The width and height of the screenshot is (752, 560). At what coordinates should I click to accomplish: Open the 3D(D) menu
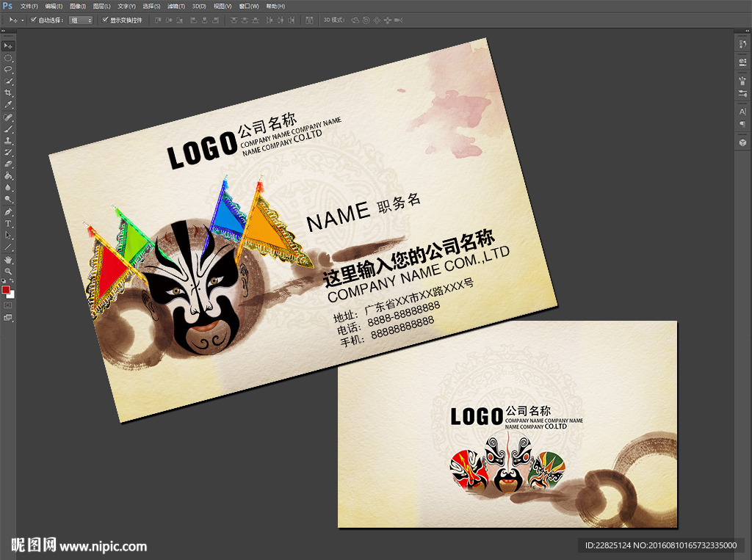(199, 6)
